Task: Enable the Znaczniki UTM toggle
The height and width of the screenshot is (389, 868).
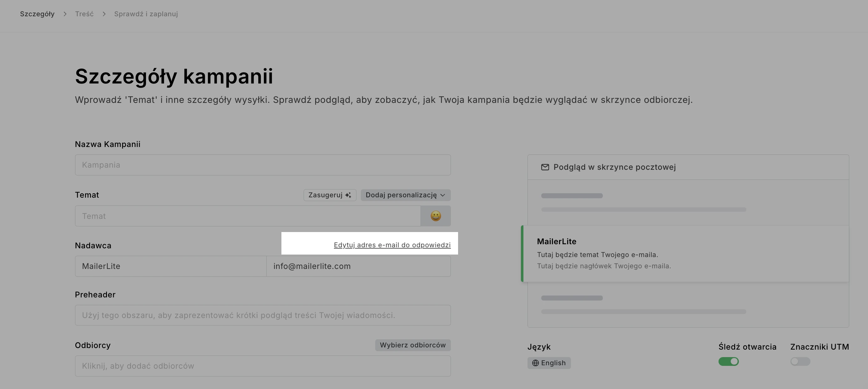Action: coord(800,362)
